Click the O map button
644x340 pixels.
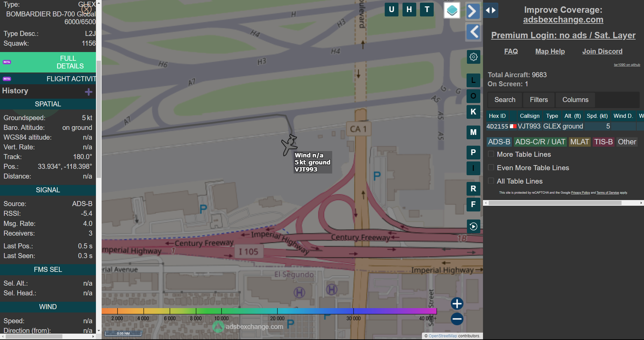pyautogui.click(x=473, y=96)
